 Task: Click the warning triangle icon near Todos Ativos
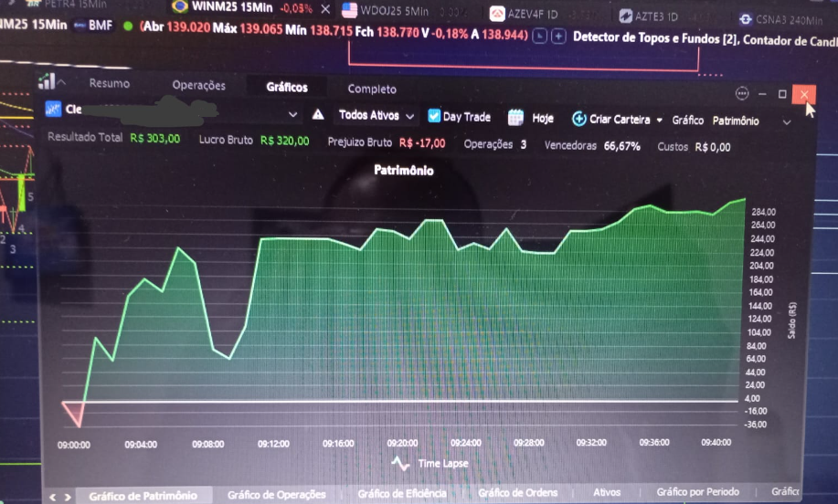[318, 115]
